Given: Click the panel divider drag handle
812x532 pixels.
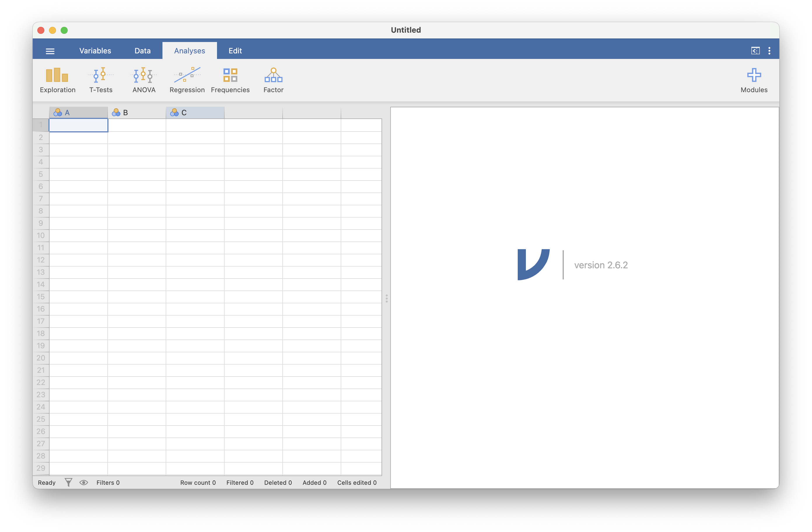Looking at the screenshot, I should 386,299.
